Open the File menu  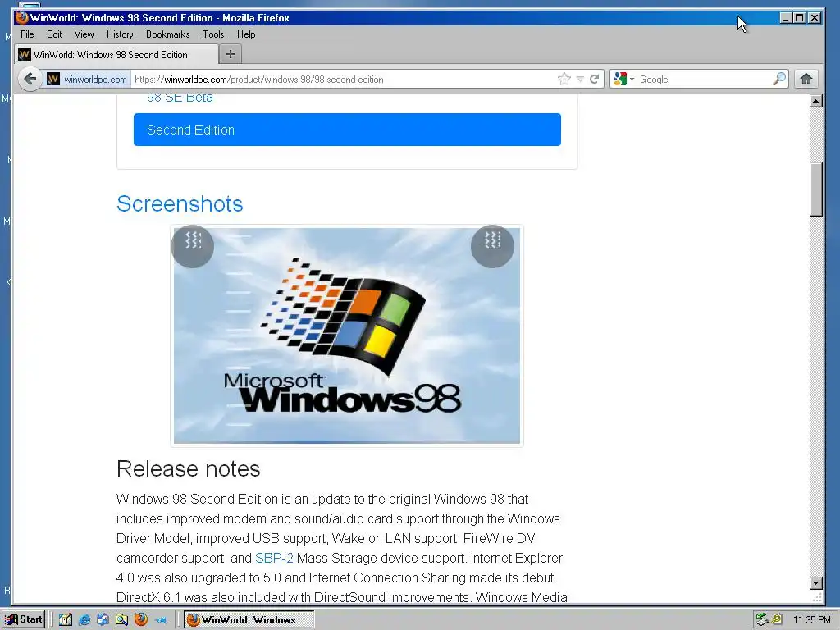point(27,34)
